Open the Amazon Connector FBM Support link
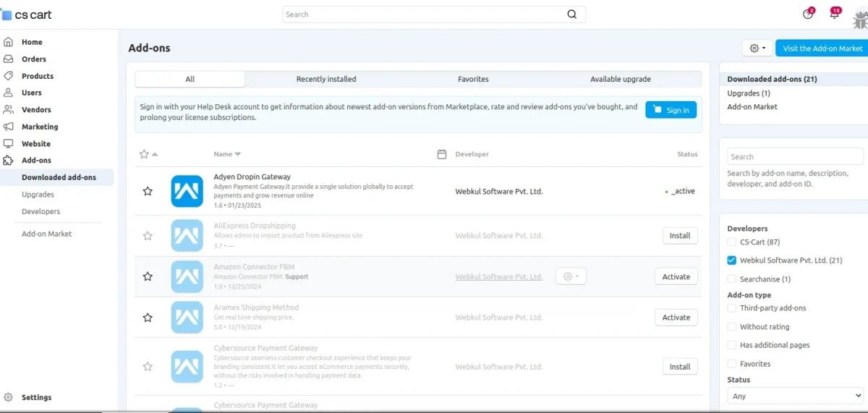 (297, 276)
